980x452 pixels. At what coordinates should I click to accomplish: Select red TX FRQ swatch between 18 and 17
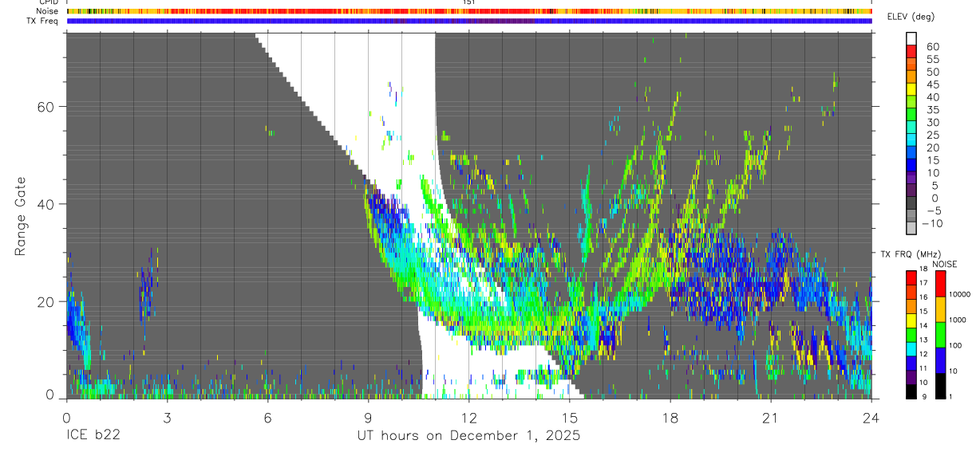911,277
